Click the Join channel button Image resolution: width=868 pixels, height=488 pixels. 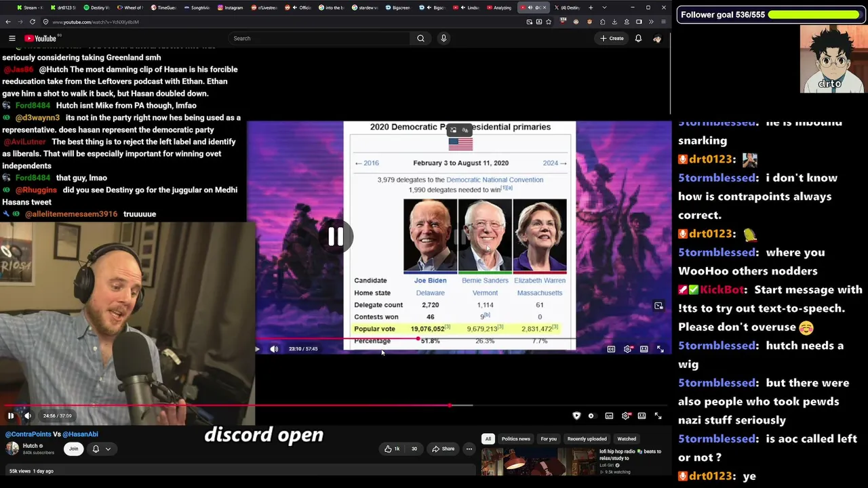(73, 449)
